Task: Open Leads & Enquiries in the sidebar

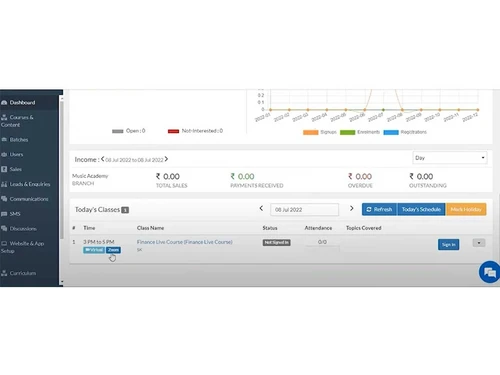Action: [29, 184]
